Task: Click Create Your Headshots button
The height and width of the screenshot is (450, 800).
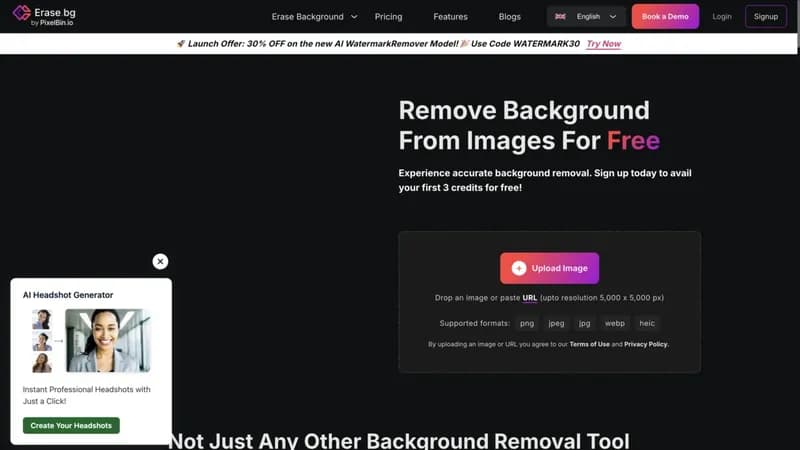Action: click(71, 426)
